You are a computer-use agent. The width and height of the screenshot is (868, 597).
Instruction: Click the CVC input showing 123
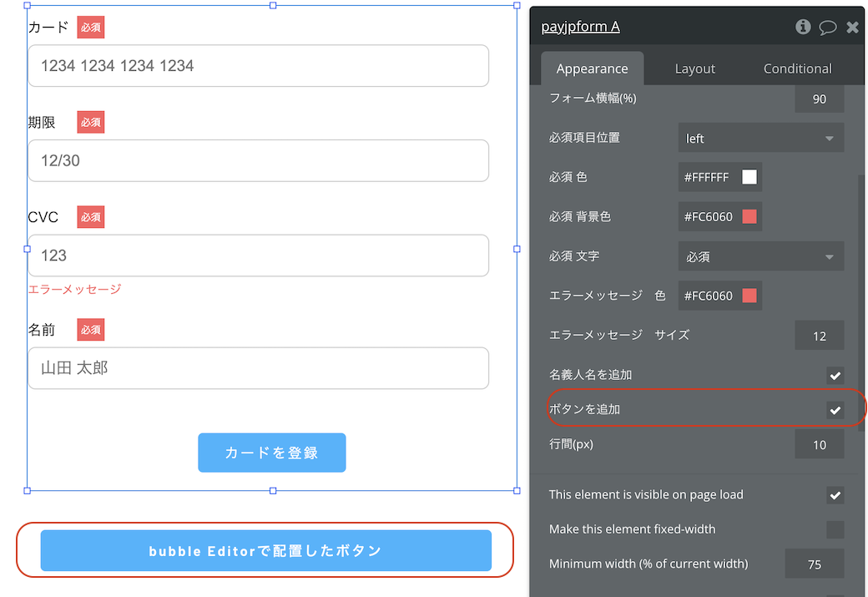(x=258, y=255)
